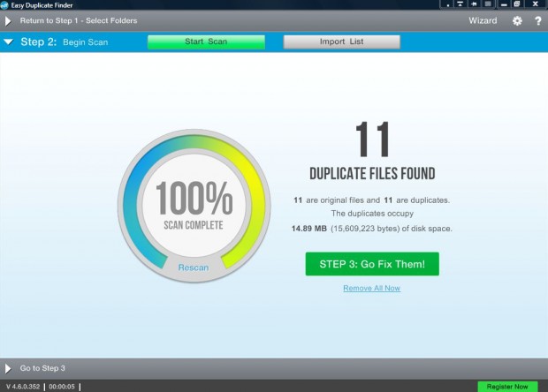Screen dimensions: 548x392
Task: Click the Remove All Now link
Action: point(372,288)
